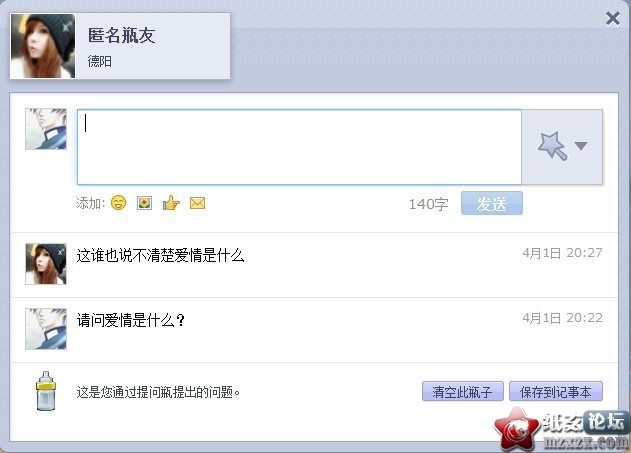Click the avatar beside the input box

pyautogui.click(x=46, y=129)
